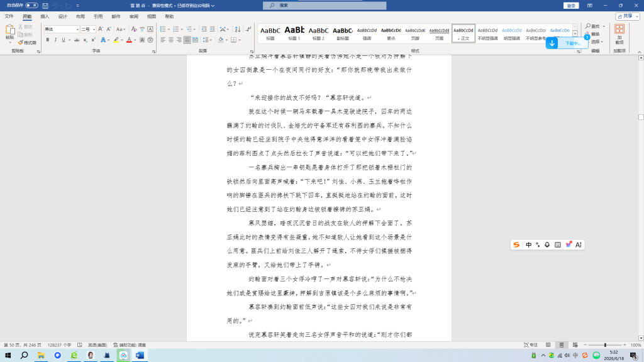Click the Save icon in the title bar

(45, 6)
